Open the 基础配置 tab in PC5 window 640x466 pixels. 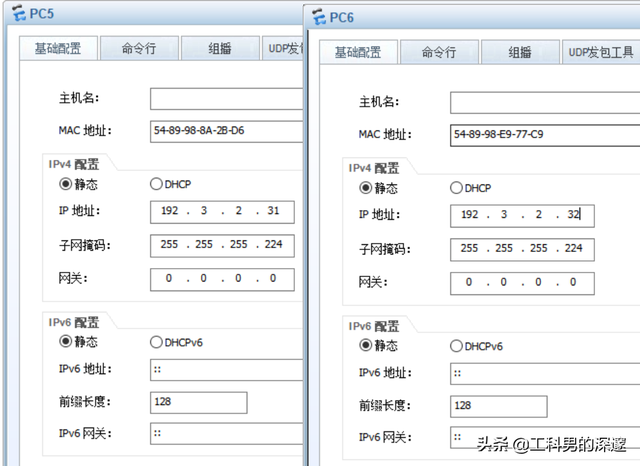tap(58, 49)
